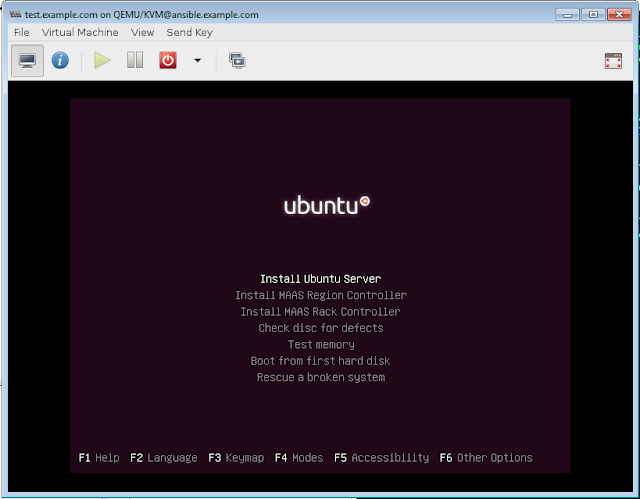The height and width of the screenshot is (499, 640).
Task: Click F2 Language option
Action: pyautogui.click(x=164, y=458)
